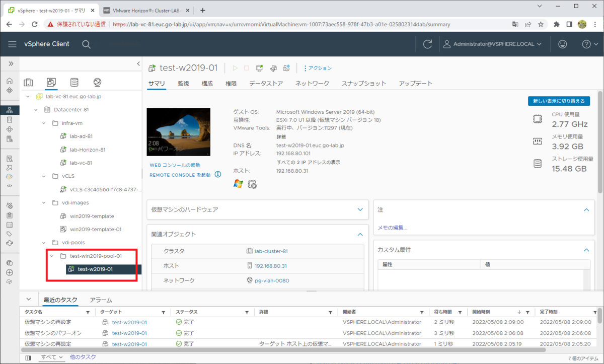Go to Home in the side rail
This screenshot has width=604, height=364.
pos(10,81)
